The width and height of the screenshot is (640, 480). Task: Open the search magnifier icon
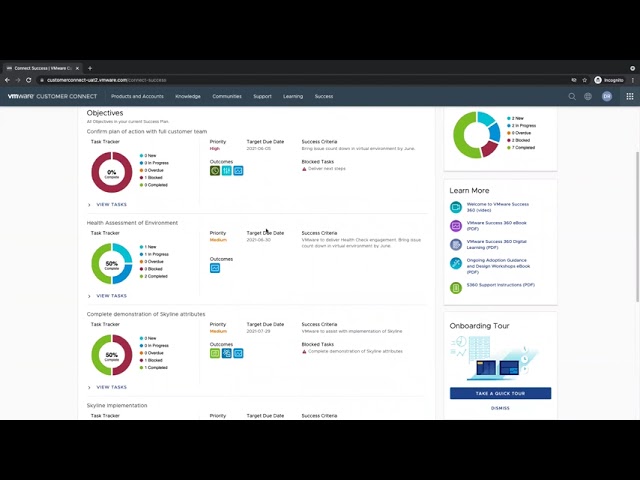572,96
